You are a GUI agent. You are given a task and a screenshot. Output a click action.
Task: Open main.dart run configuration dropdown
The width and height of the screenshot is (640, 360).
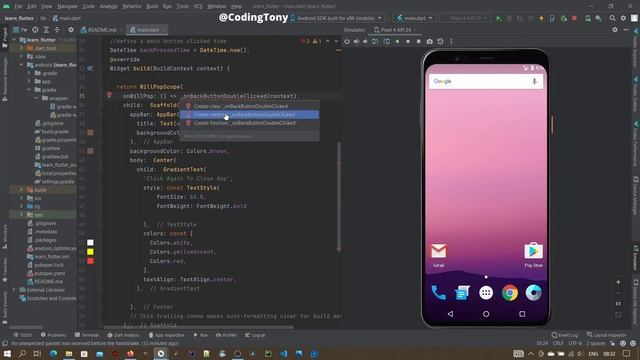[414, 18]
